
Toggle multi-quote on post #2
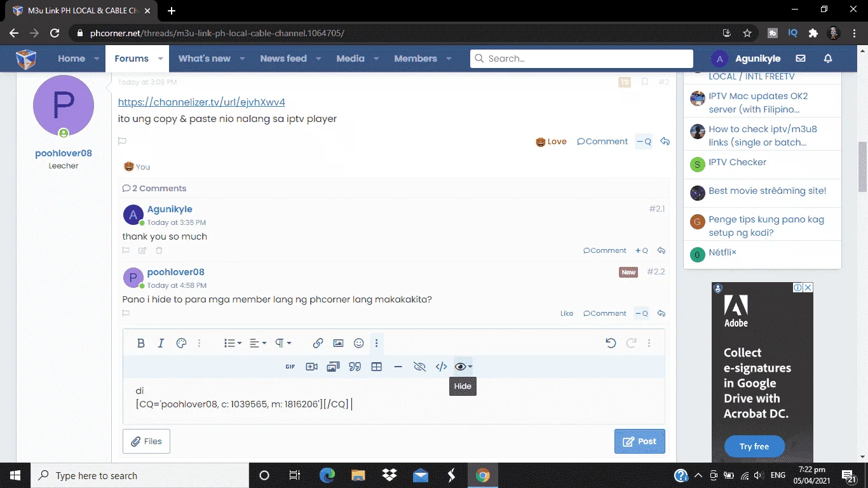click(644, 142)
